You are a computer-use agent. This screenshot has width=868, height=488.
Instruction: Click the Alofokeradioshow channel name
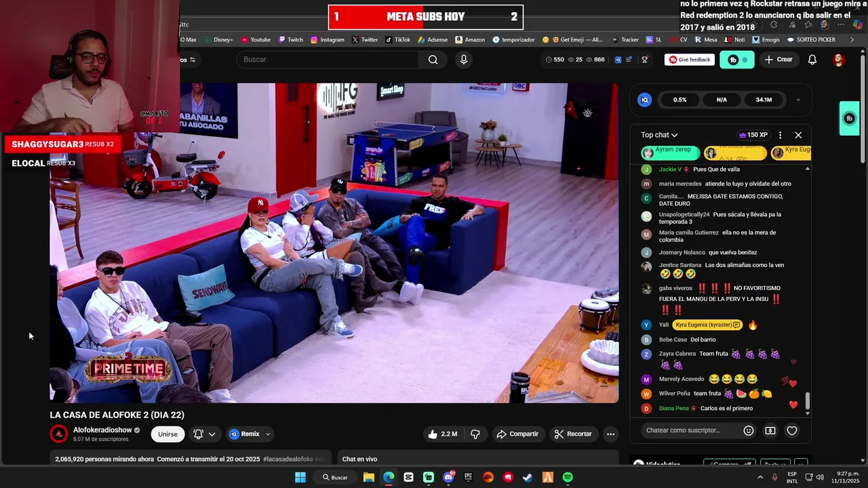[102, 430]
